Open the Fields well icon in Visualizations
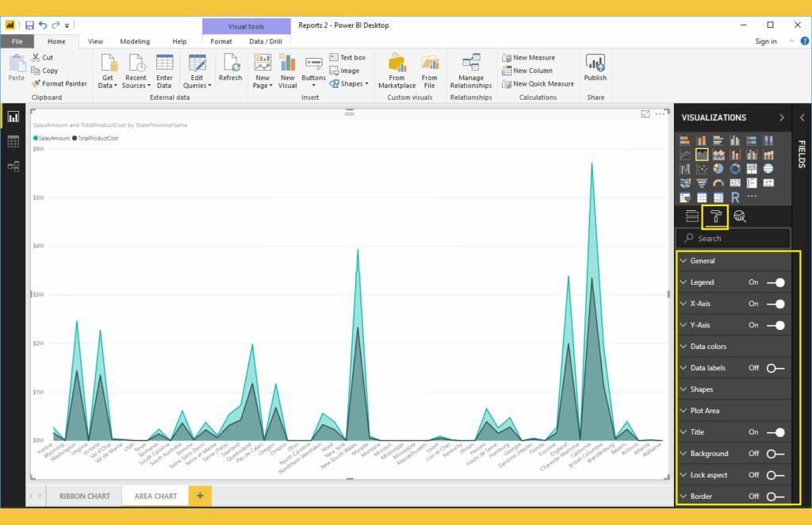The width and height of the screenshot is (812, 525). click(x=691, y=217)
